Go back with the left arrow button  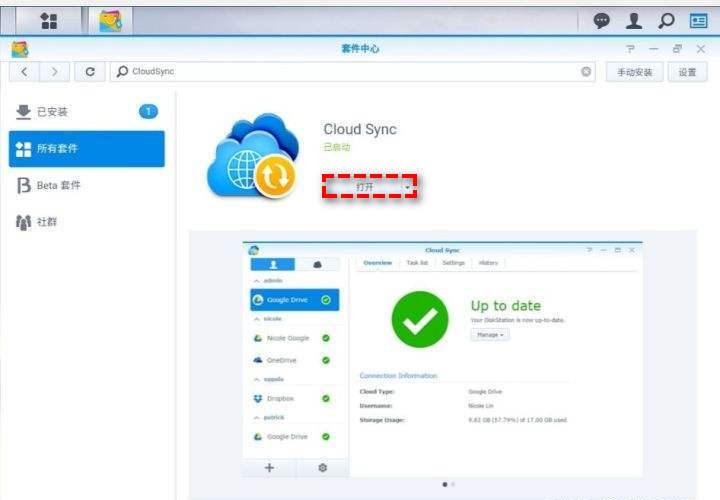24,72
